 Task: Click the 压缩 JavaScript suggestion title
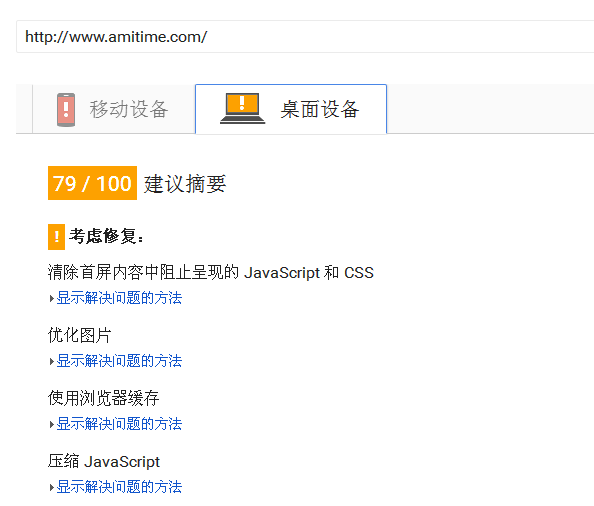click(x=104, y=462)
